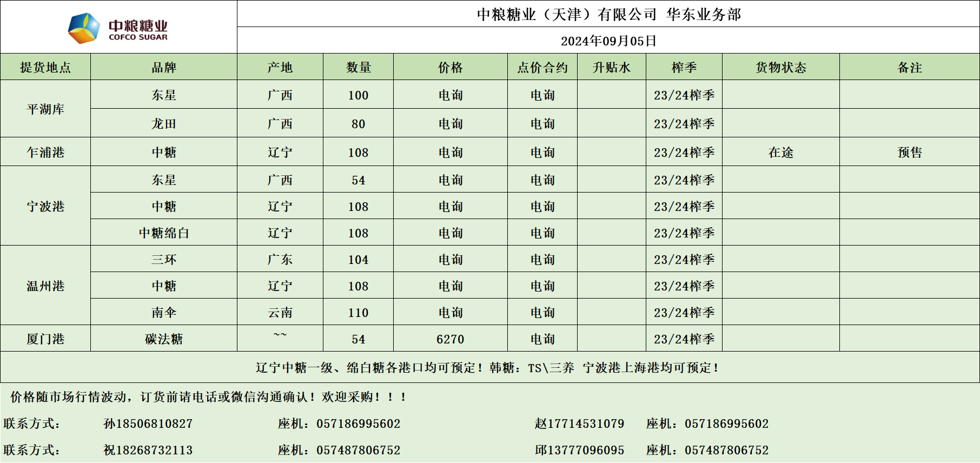Click the COFCO Sugar logo
The image size is (980, 463).
click(118, 28)
